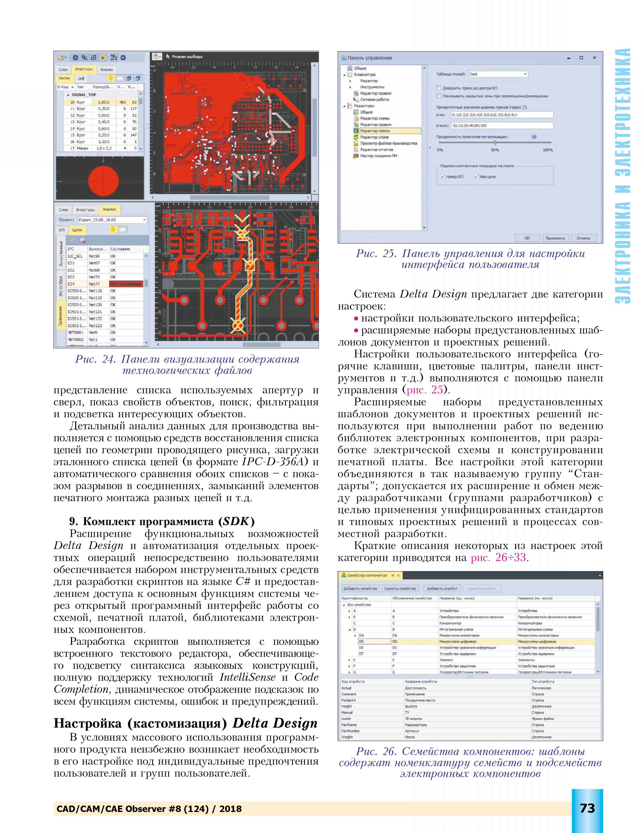Toggle Показывать закрытые зоны checkbox
Image resolution: width=644 pixels, height=833 pixels.
(439, 96)
